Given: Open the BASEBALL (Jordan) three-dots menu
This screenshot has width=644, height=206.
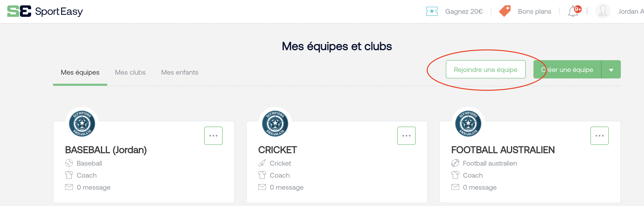Looking at the screenshot, I should click(213, 136).
